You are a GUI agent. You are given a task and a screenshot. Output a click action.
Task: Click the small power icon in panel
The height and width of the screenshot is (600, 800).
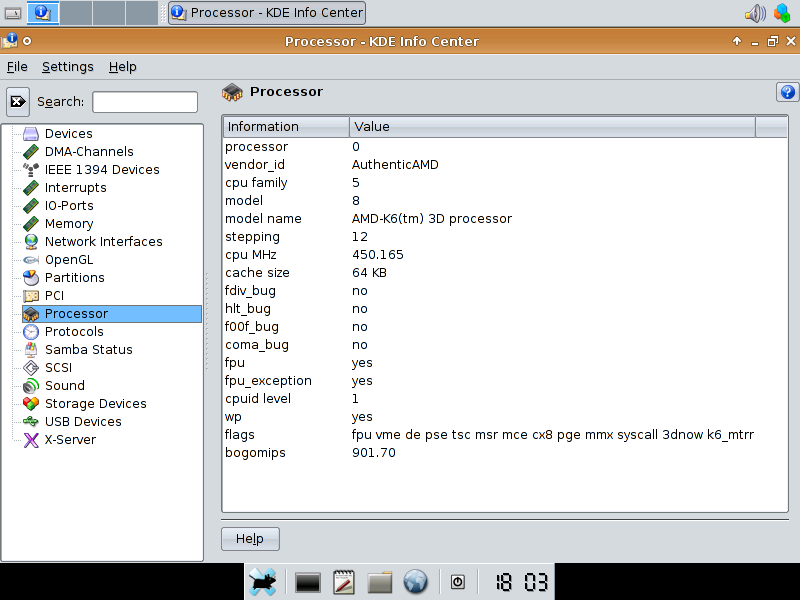pos(458,582)
